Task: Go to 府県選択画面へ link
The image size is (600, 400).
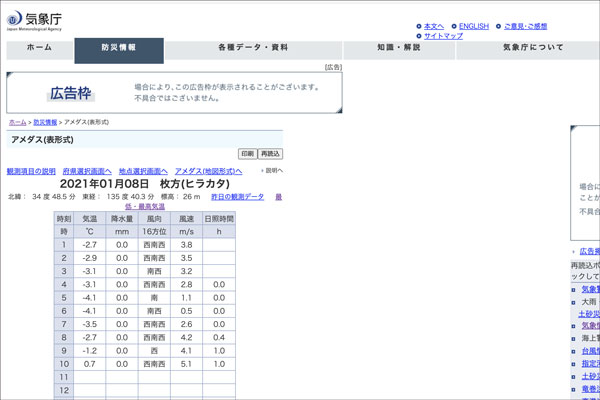Action: (x=87, y=171)
